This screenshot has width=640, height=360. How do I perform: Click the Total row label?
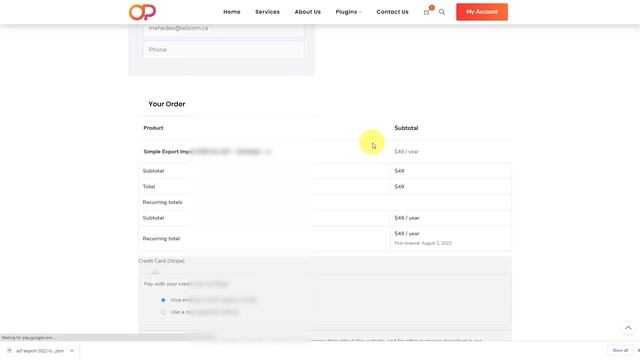point(149,187)
